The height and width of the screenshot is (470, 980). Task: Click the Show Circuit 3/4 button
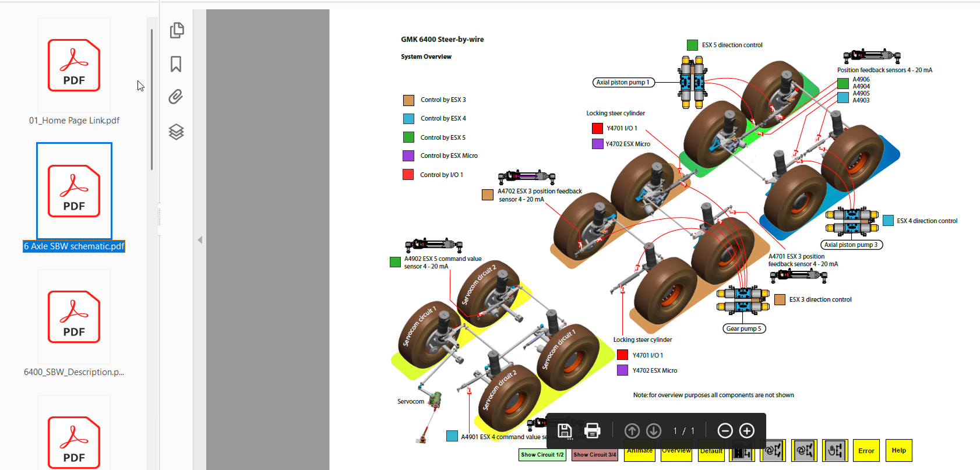[x=595, y=455]
